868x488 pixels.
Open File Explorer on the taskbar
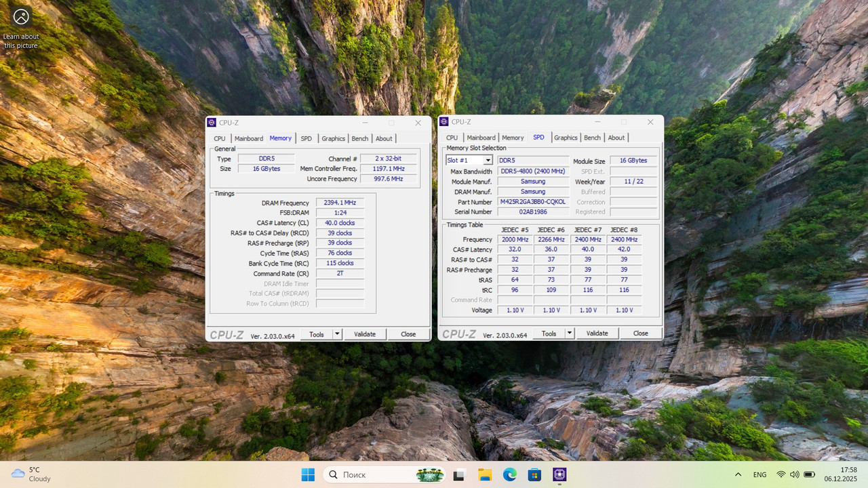pos(484,474)
